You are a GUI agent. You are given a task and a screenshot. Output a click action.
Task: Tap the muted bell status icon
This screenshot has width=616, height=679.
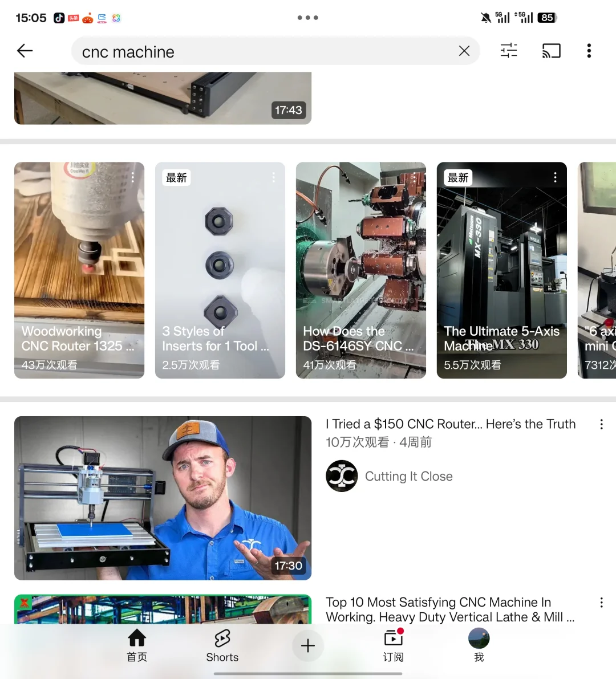click(485, 18)
